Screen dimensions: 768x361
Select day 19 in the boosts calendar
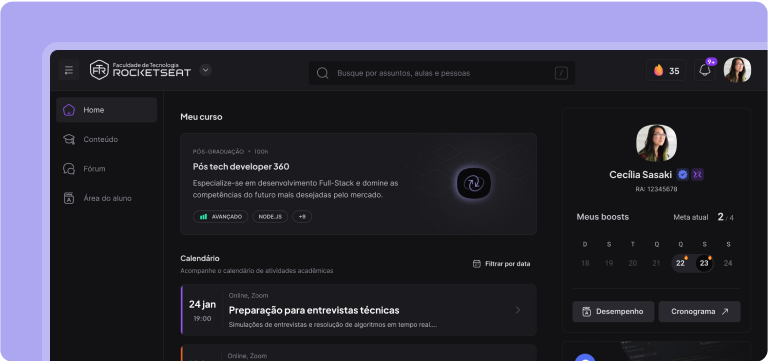[609, 263]
